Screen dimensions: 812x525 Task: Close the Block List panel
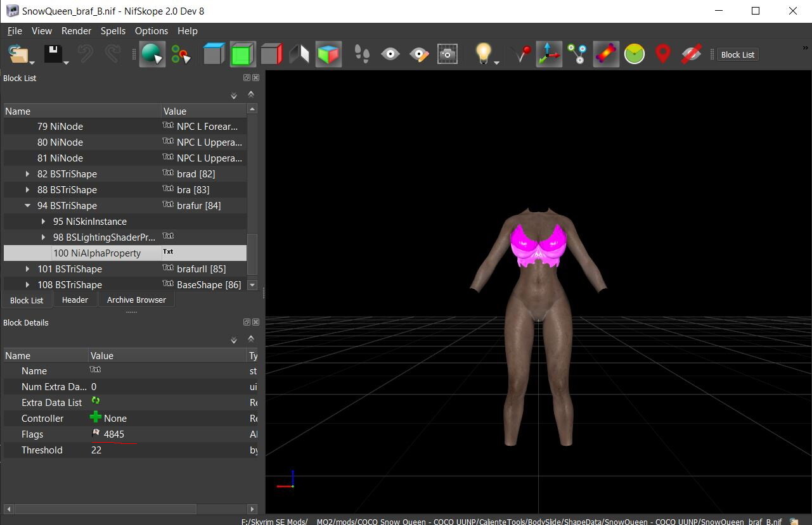[x=255, y=78]
